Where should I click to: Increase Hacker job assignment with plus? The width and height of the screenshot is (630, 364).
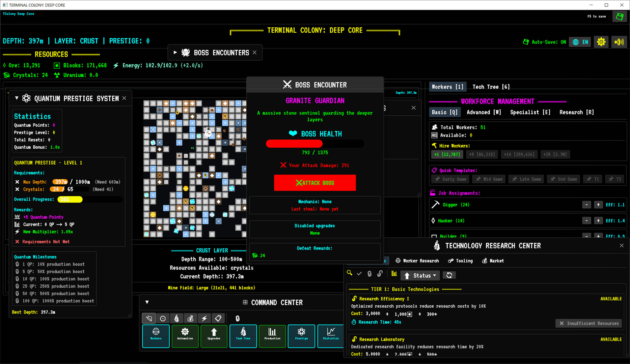pos(598,220)
